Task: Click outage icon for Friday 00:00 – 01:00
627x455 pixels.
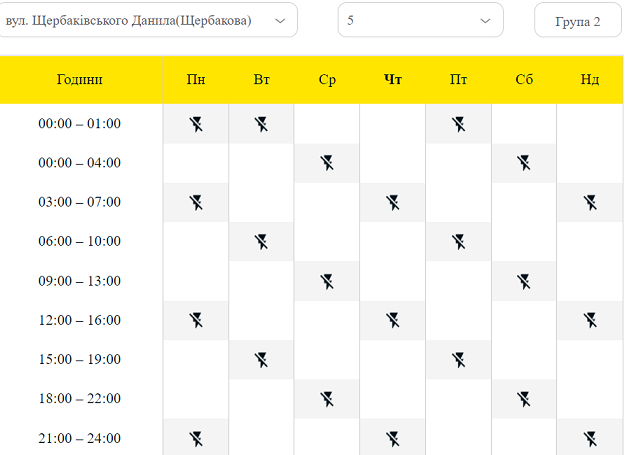Action: coord(459,124)
